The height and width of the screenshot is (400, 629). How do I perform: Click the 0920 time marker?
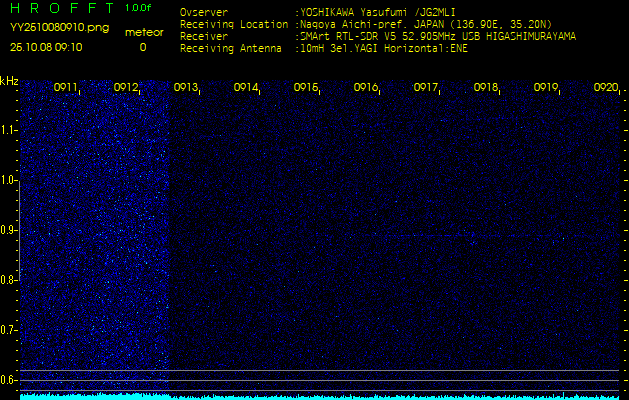(606, 87)
